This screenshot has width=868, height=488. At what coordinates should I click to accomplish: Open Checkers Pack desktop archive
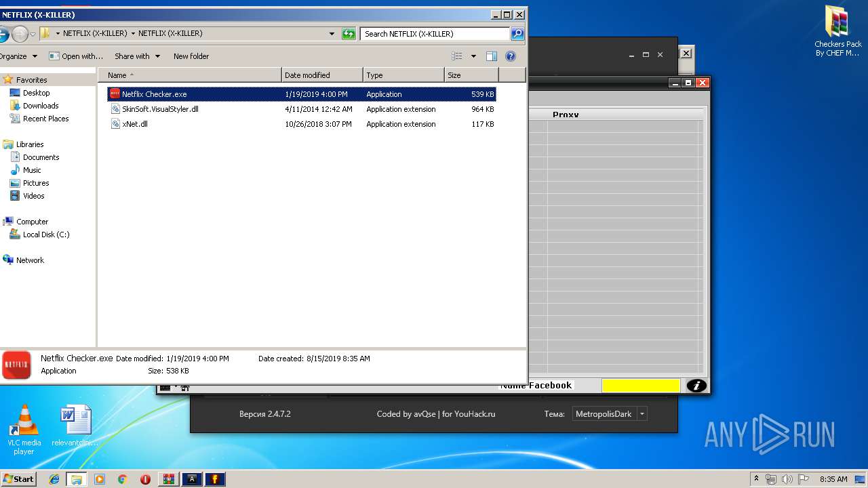pyautogui.click(x=837, y=31)
